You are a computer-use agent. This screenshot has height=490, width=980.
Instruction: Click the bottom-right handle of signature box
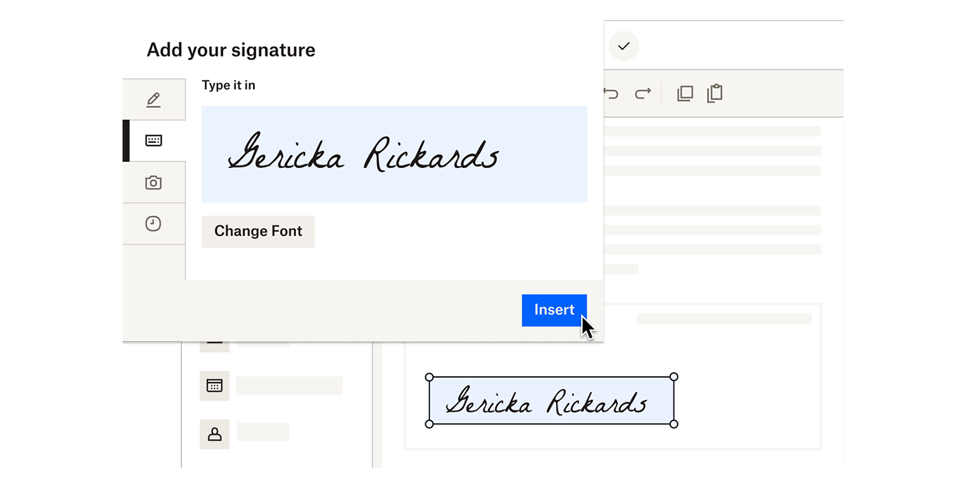point(674,424)
